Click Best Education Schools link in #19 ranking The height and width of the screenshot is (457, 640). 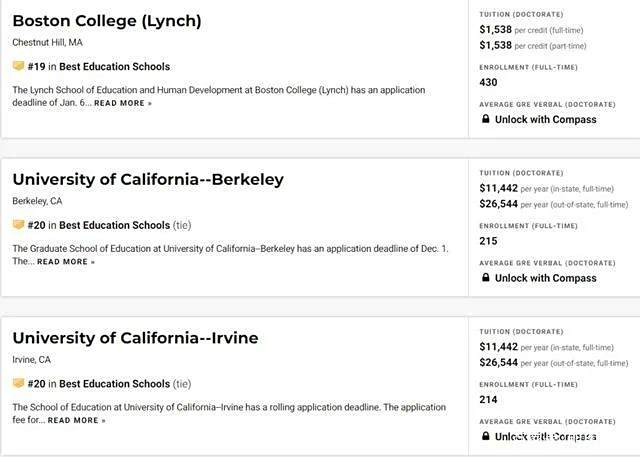(115, 67)
